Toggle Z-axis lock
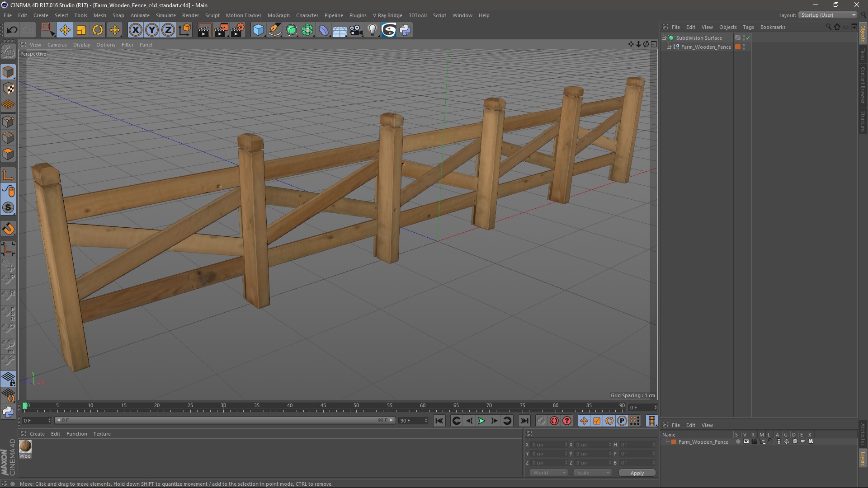 tap(168, 30)
